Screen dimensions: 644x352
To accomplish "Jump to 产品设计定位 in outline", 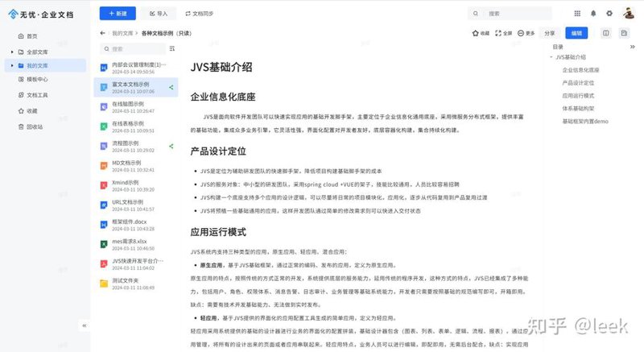I will coord(578,83).
